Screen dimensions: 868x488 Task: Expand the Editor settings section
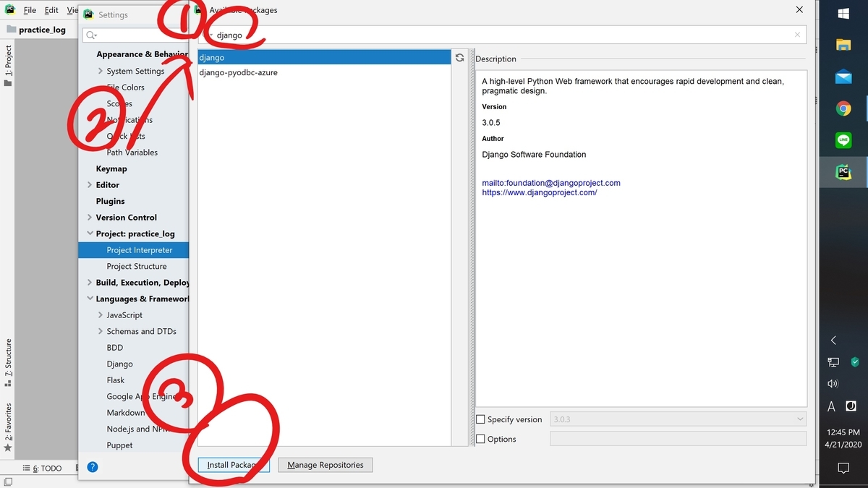90,185
